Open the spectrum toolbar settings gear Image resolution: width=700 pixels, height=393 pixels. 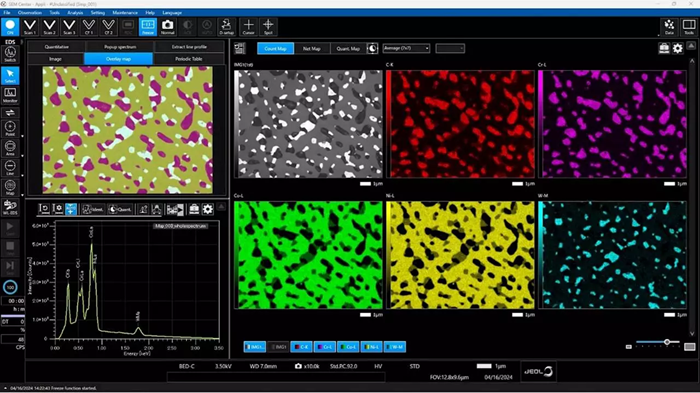point(208,209)
